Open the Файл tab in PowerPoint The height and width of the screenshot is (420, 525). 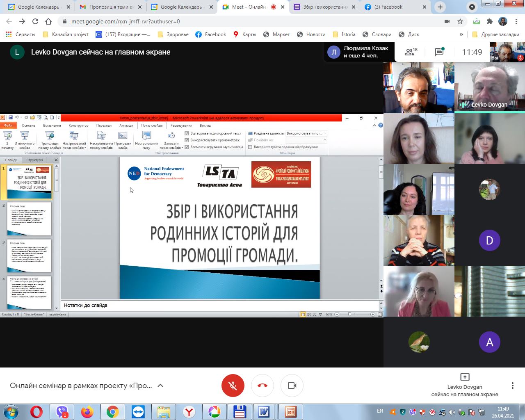click(8, 126)
